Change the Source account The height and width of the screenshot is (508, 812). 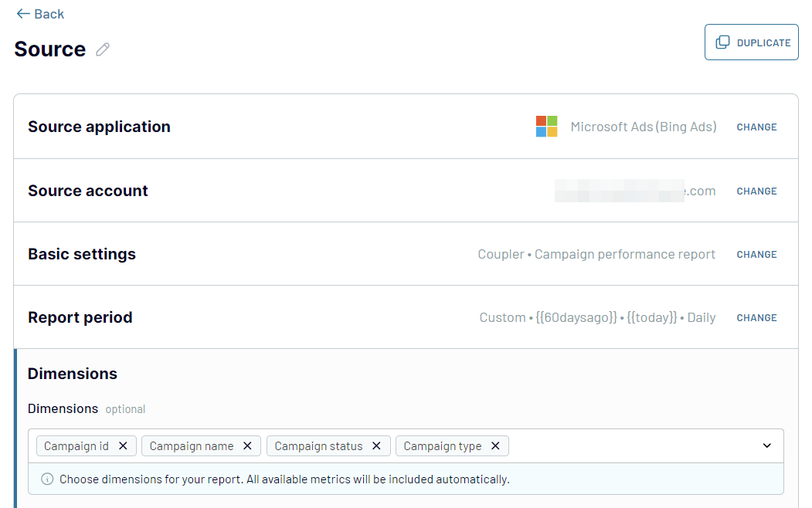click(756, 191)
